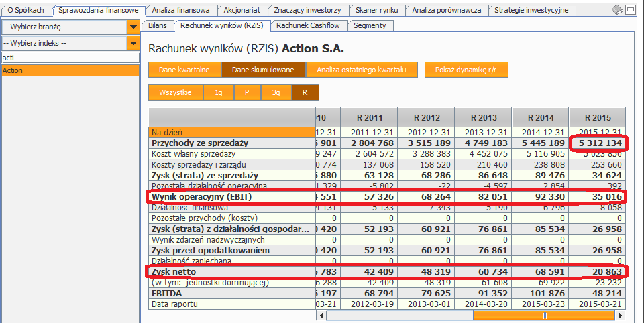The height and width of the screenshot is (323, 644).
Task: Toggle the Dane skumulowane view
Action: tap(263, 70)
